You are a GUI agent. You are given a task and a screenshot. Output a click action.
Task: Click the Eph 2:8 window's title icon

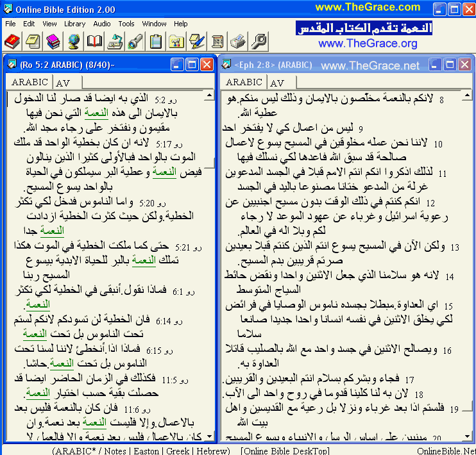226,64
